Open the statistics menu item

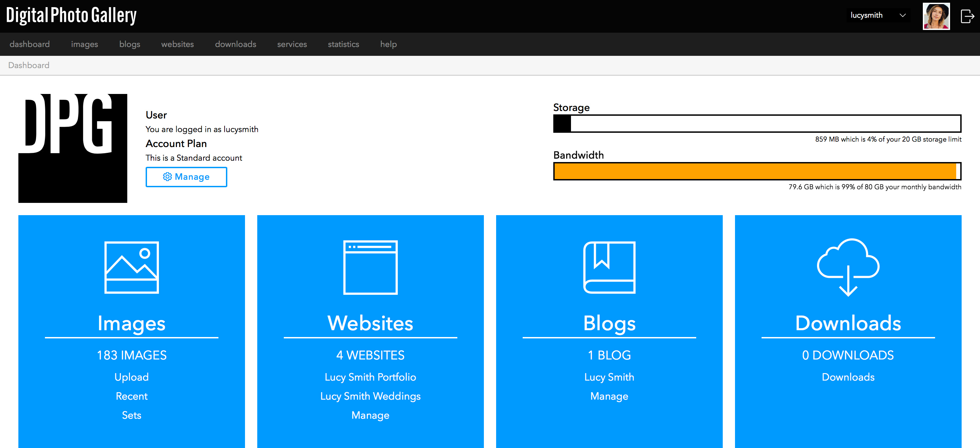344,44
